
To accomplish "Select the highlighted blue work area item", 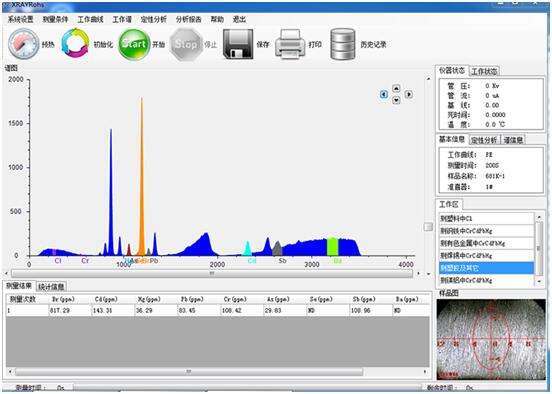I will (487, 268).
